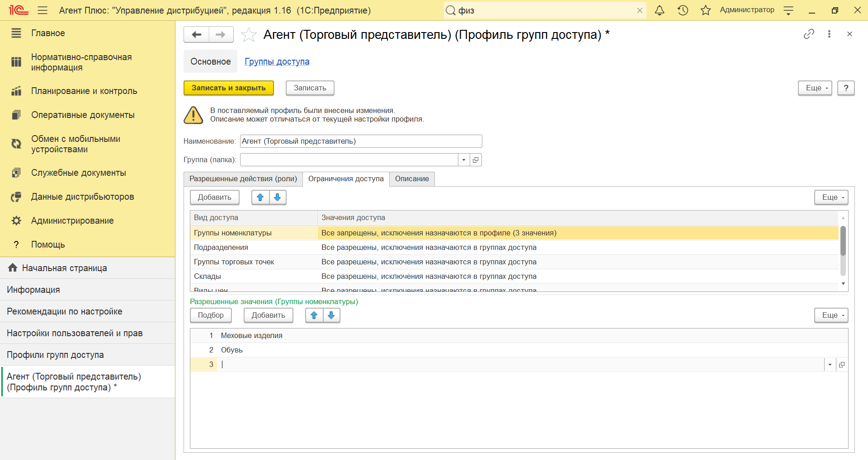Open Группа (папка) value form icon
The image size is (868, 460).
(476, 160)
